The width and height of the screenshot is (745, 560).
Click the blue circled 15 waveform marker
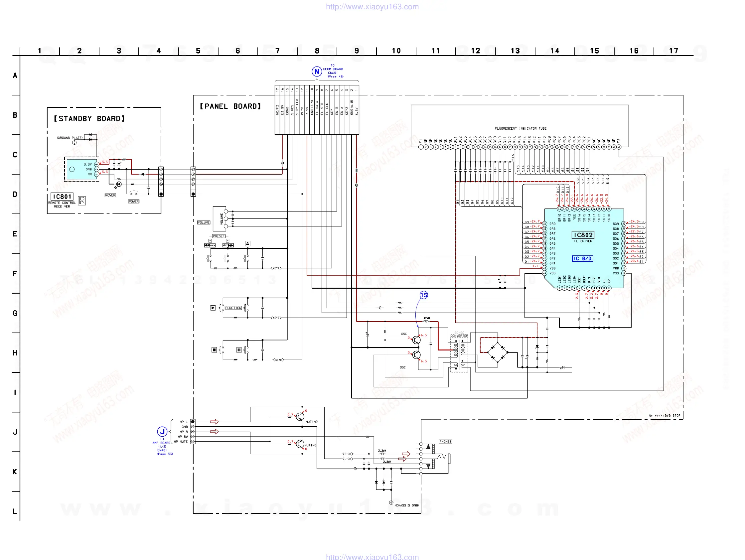[x=424, y=295]
